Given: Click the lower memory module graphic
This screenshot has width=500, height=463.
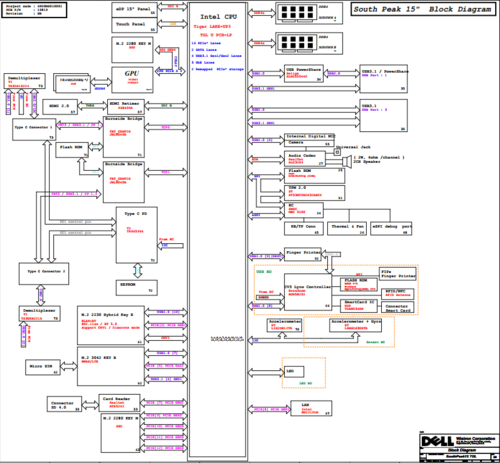Looking at the screenshot, I should [x=298, y=42].
